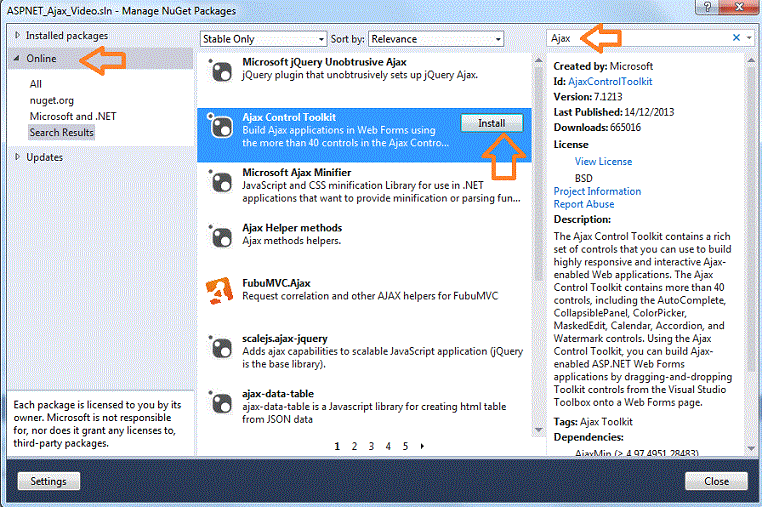Expand the Installed packages section
Image resolution: width=762 pixels, height=507 pixels.
pyautogui.click(x=17, y=35)
